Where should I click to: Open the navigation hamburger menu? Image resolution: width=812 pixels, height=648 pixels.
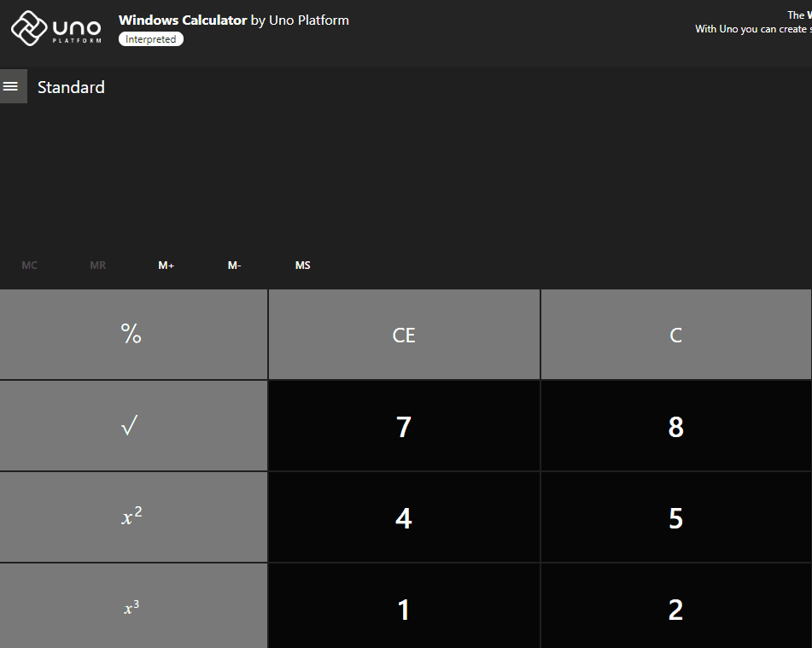13,85
